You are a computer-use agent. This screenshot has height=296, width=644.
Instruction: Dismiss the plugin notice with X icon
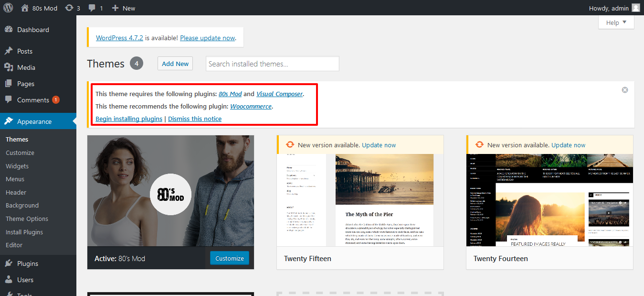[625, 90]
